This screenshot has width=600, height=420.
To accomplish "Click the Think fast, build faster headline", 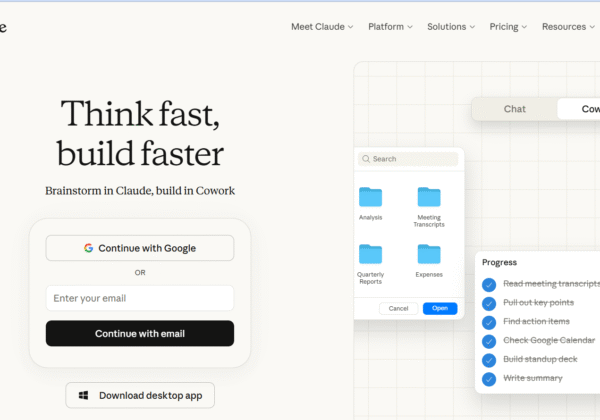I will [140, 133].
